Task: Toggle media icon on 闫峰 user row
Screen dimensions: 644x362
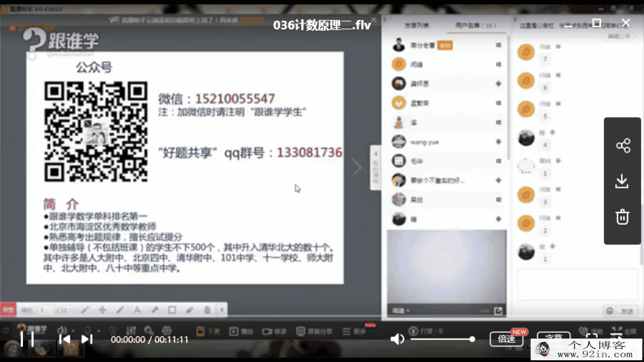Action: [x=498, y=65]
